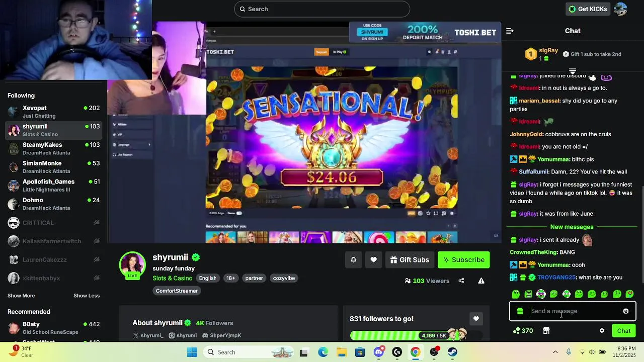Select the angry square emote
Image resolution: width=644 pixels, height=362 pixels.
528,294
